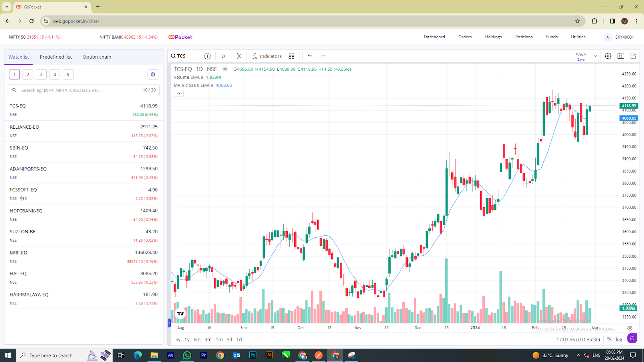Open the purple chat bubble widget
The height and width of the screenshot is (362, 644).
tap(632, 339)
